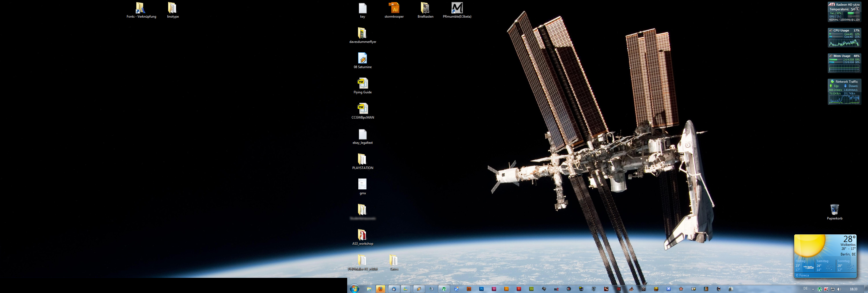Switch to the Firefox taskbar button
The image size is (868, 293).
click(x=381, y=289)
